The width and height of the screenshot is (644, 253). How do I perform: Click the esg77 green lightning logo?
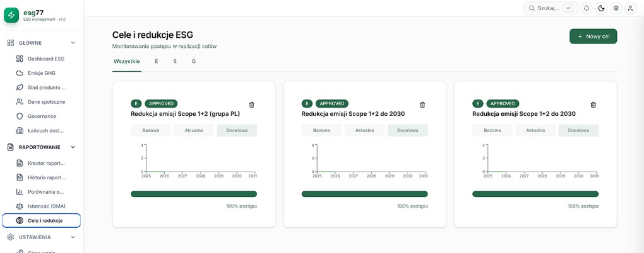pyautogui.click(x=11, y=15)
